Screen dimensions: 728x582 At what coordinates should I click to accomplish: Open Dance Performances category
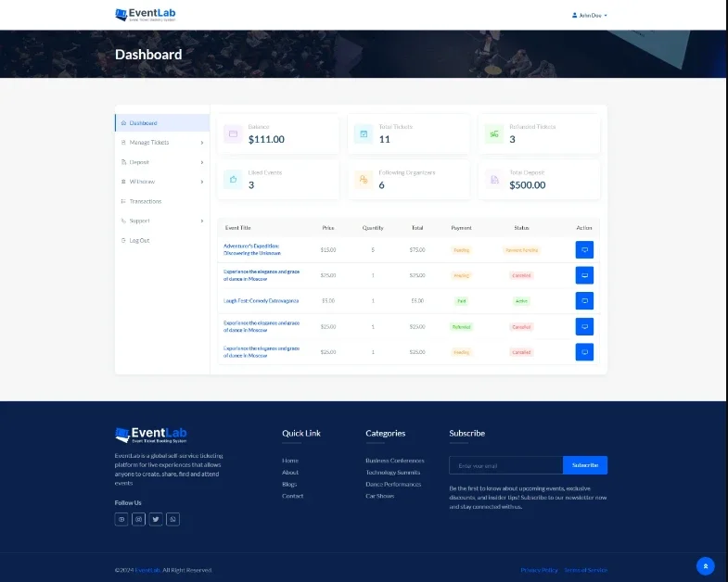tap(393, 484)
